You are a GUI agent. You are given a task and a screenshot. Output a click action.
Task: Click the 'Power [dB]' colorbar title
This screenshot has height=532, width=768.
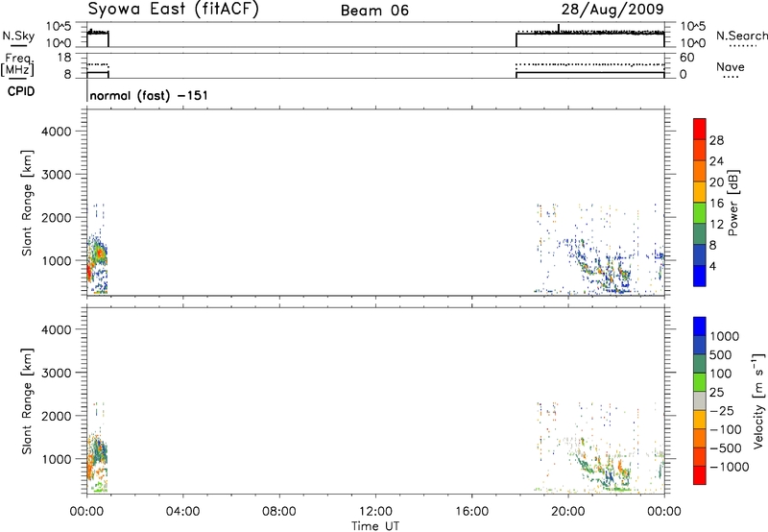733,203
